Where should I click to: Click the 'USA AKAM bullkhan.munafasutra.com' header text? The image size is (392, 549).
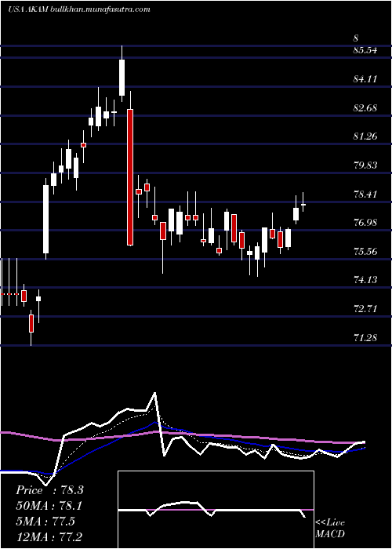[78, 9]
